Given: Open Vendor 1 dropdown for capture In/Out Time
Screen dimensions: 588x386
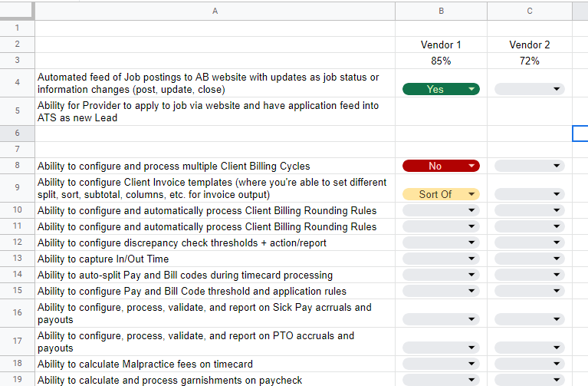Looking at the screenshot, I should tap(441, 259).
